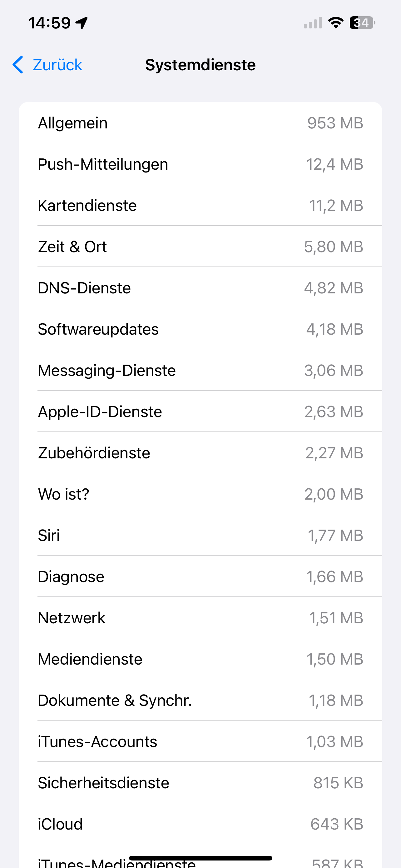
Task: Tap the Kartendienste entry
Action: click(200, 206)
